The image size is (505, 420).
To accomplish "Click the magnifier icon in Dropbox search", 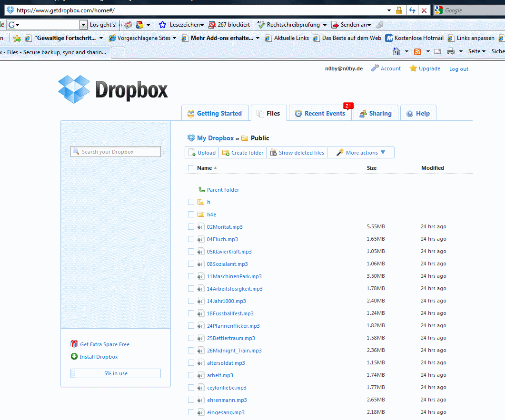I will (x=76, y=152).
